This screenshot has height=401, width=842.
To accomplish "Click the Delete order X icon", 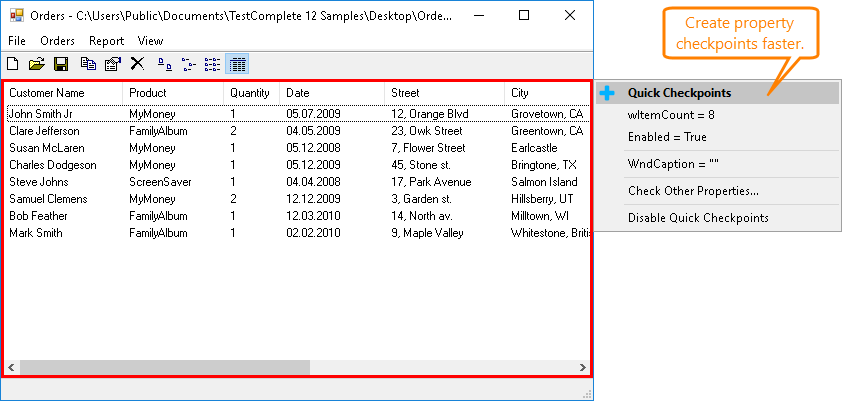I will tap(137, 64).
